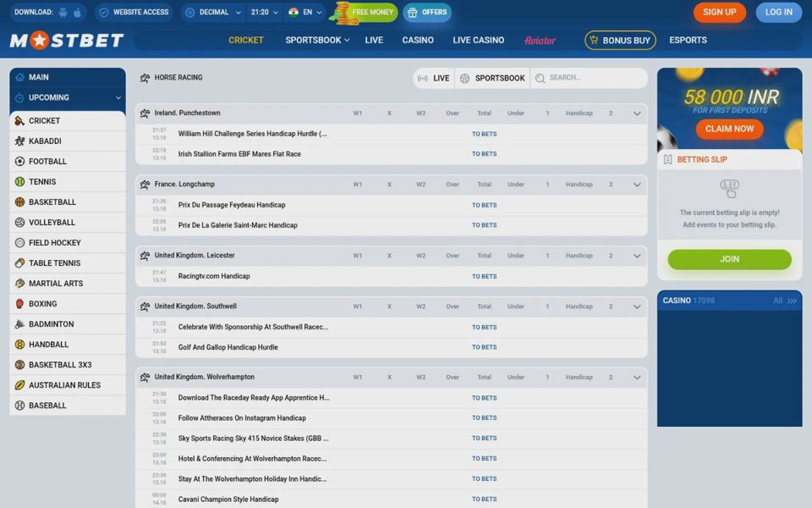This screenshot has height=508, width=812.
Task: Click the Boxing glove icon
Action: tap(19, 304)
